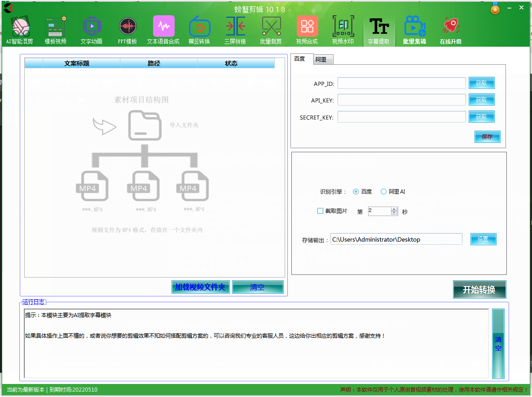Enable the 截取图片 checkbox
The height and width of the screenshot is (397, 532).
pyautogui.click(x=321, y=211)
